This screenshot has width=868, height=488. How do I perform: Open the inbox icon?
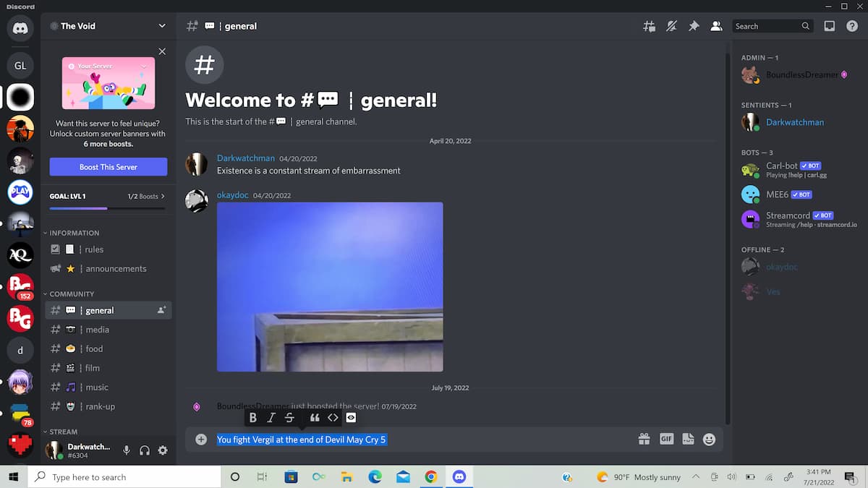[829, 25]
